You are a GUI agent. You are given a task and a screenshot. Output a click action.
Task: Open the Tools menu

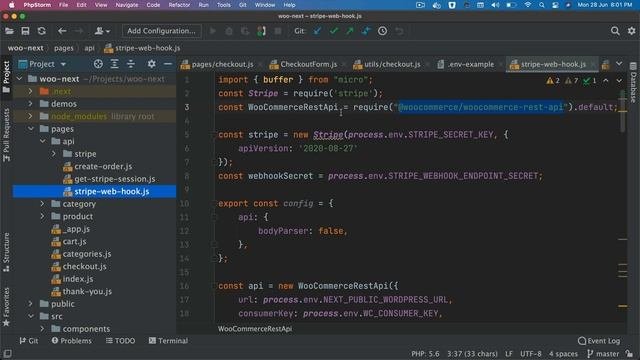click(x=223, y=5)
